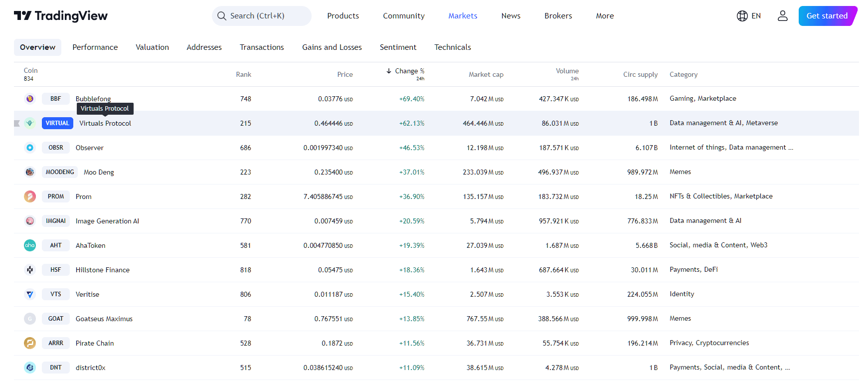Open the Moo Deng coin link
The image size is (868, 383).
[x=99, y=172]
